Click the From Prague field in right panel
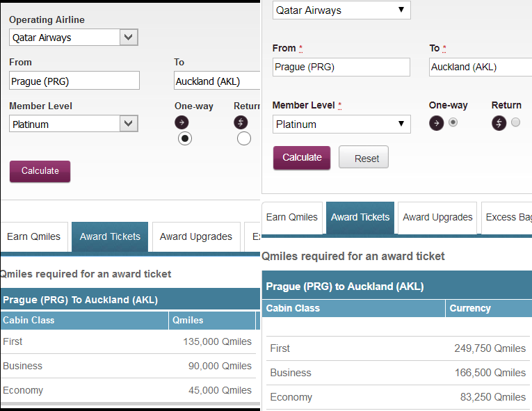This screenshot has width=532, height=411. [x=341, y=67]
